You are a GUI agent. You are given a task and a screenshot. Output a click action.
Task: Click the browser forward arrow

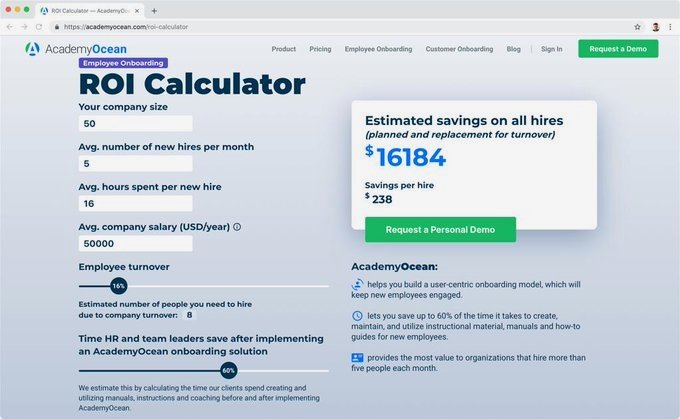coord(24,27)
